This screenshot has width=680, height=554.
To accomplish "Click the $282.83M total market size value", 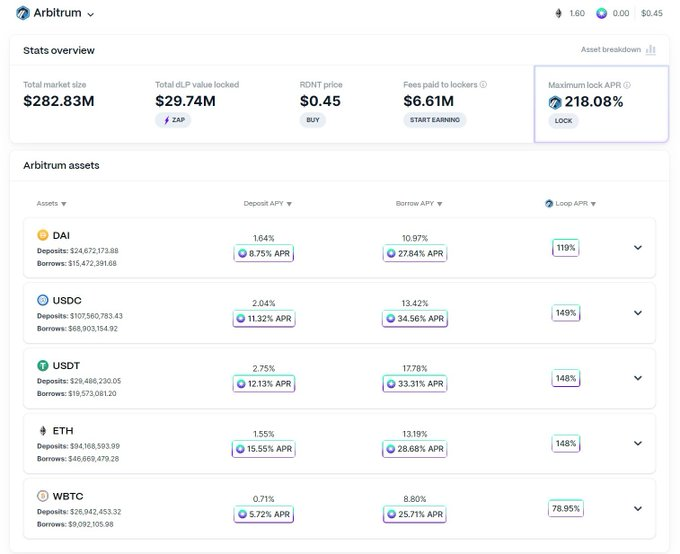I will coord(59,101).
